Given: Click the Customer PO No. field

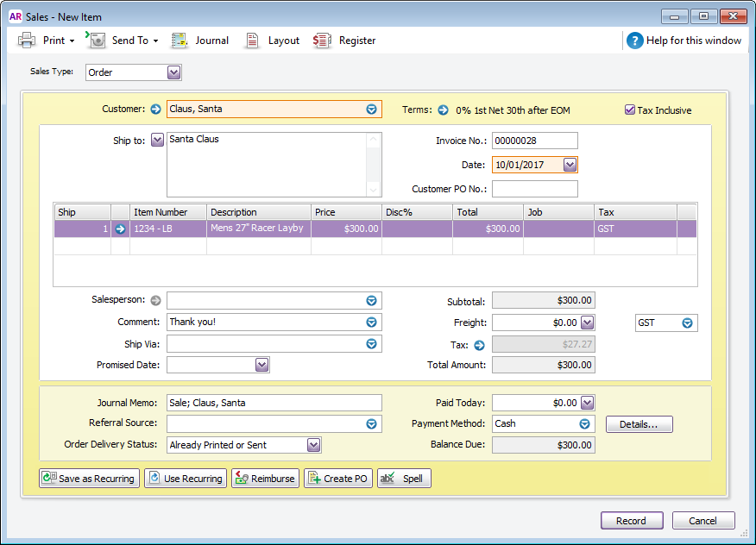Looking at the screenshot, I should 534,189.
